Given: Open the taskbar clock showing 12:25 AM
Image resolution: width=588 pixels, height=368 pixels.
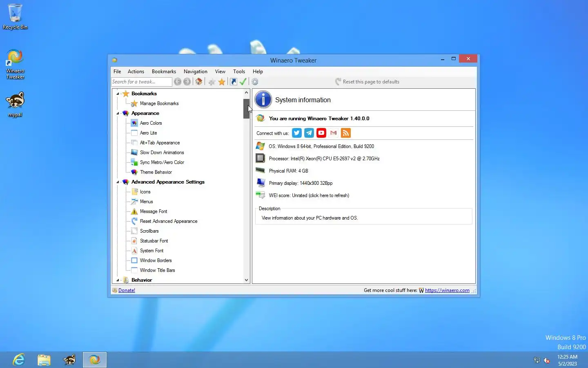Looking at the screenshot, I should (567, 360).
